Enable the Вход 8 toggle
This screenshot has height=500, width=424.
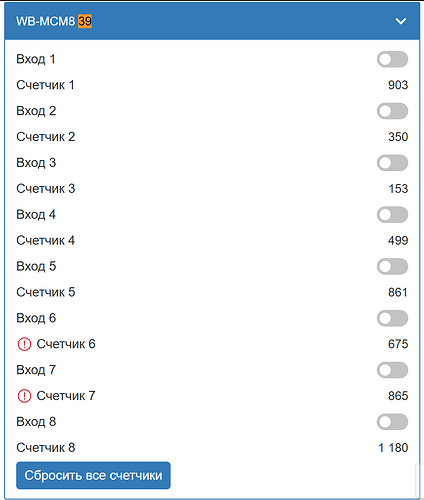tap(392, 422)
